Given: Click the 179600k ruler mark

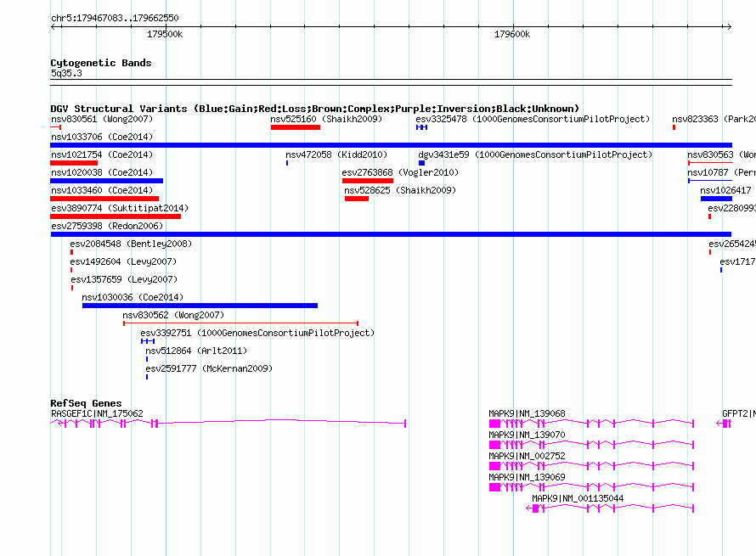Looking at the screenshot, I should [512, 34].
